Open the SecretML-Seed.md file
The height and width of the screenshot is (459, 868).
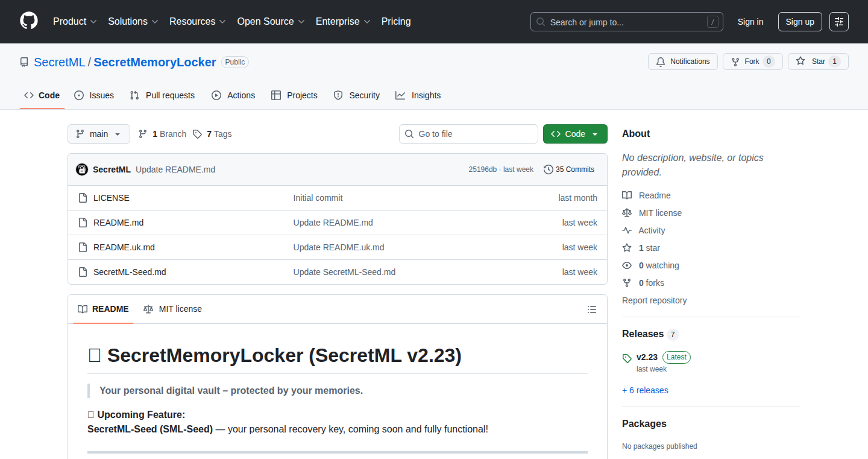(130, 272)
